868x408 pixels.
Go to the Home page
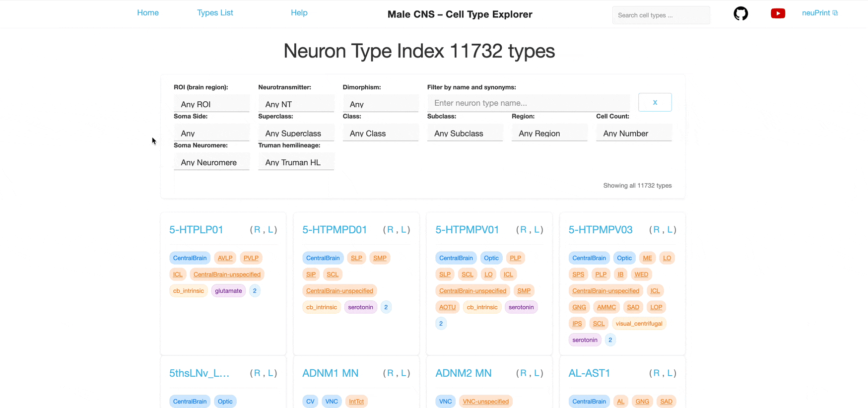point(148,13)
